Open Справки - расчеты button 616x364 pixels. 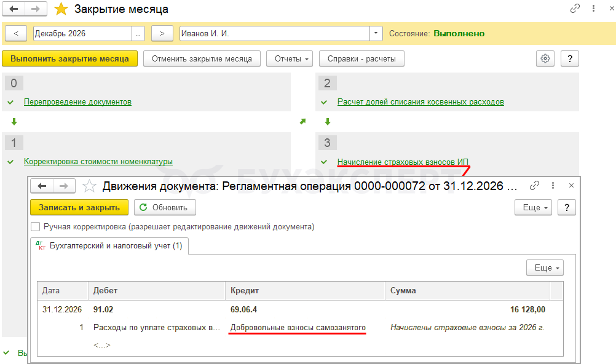click(361, 58)
